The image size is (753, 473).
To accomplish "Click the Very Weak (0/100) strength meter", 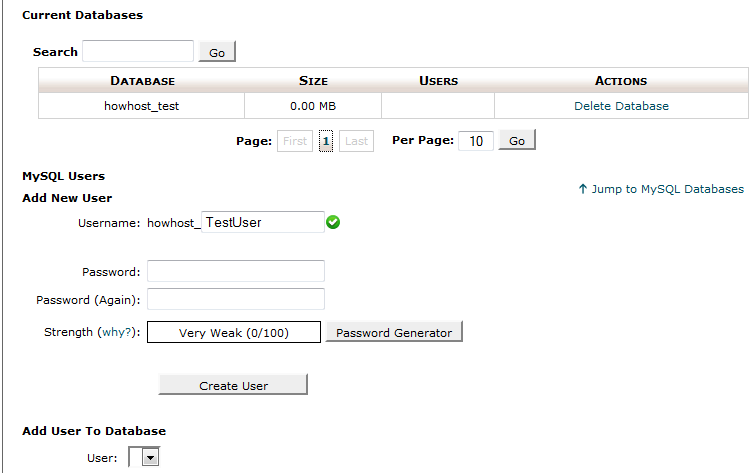I will coord(234,332).
